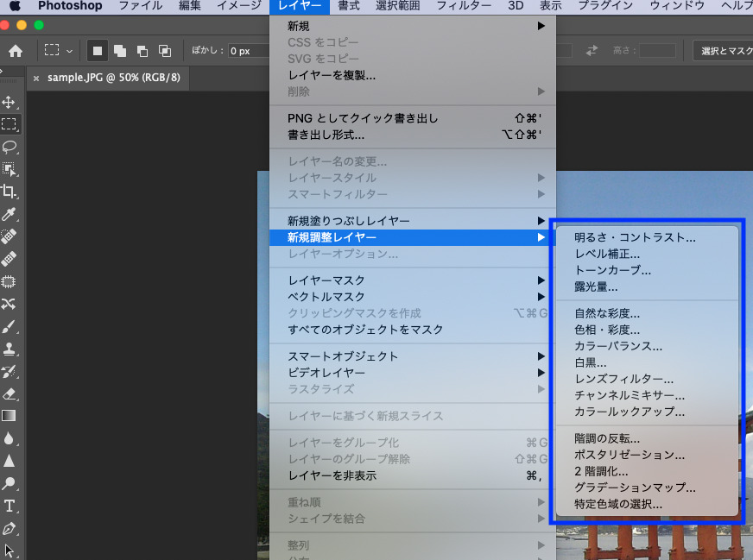Select the Gradient tool

click(x=9, y=416)
